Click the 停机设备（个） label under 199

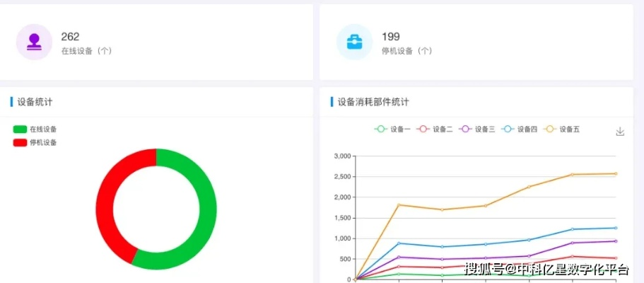(x=406, y=51)
